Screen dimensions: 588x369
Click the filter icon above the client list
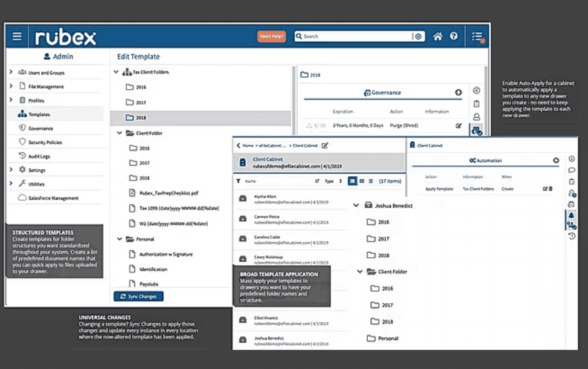[238, 181]
